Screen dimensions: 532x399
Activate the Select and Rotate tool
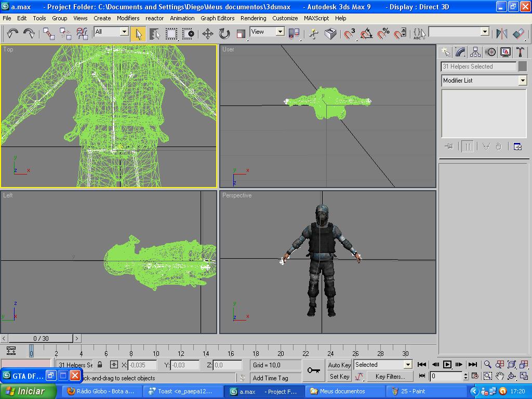pos(224,34)
